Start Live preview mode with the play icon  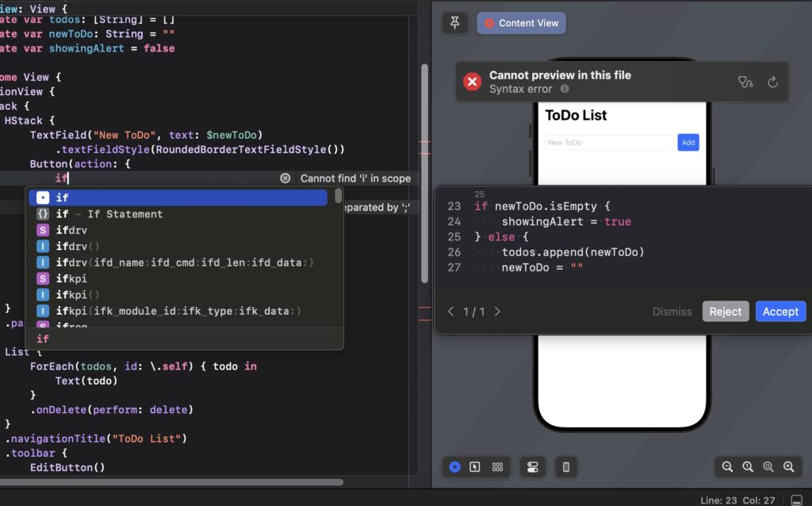pyautogui.click(x=454, y=467)
